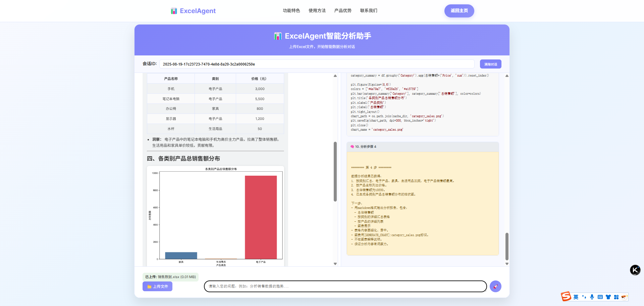Click the black K floating assistant icon
644x306 pixels.
point(635,270)
